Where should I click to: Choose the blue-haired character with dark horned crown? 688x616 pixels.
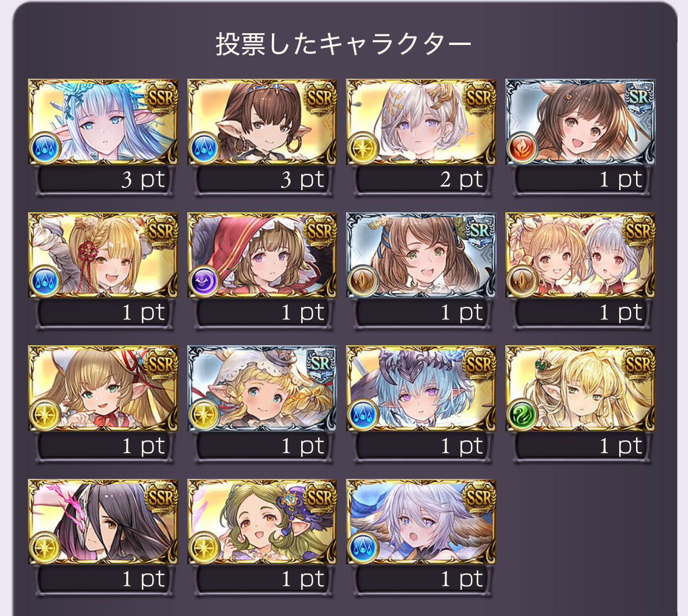point(421,388)
